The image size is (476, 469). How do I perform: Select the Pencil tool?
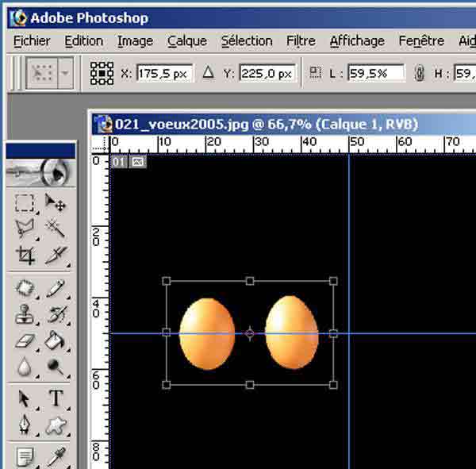click(x=56, y=288)
